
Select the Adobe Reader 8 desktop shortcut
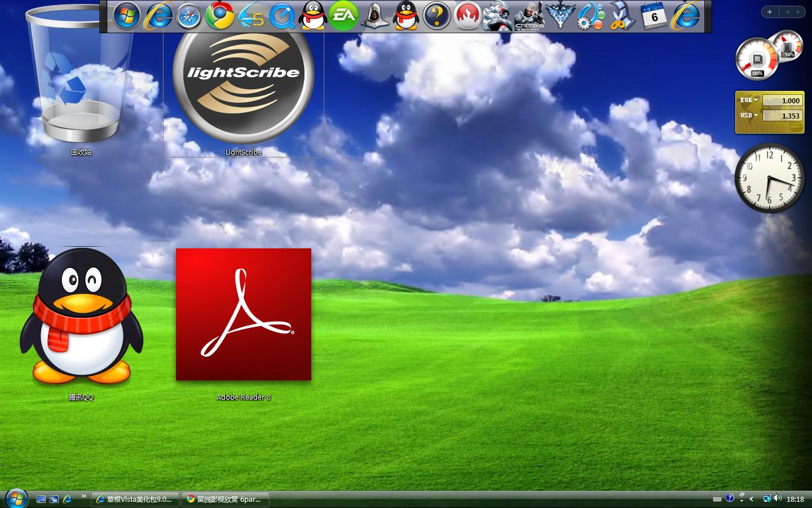click(x=243, y=314)
